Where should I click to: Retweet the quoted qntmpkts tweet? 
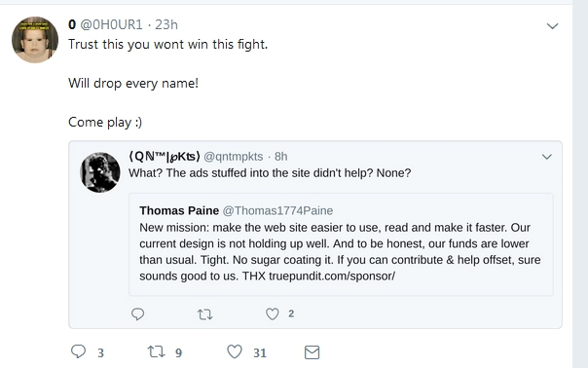pyautogui.click(x=205, y=314)
